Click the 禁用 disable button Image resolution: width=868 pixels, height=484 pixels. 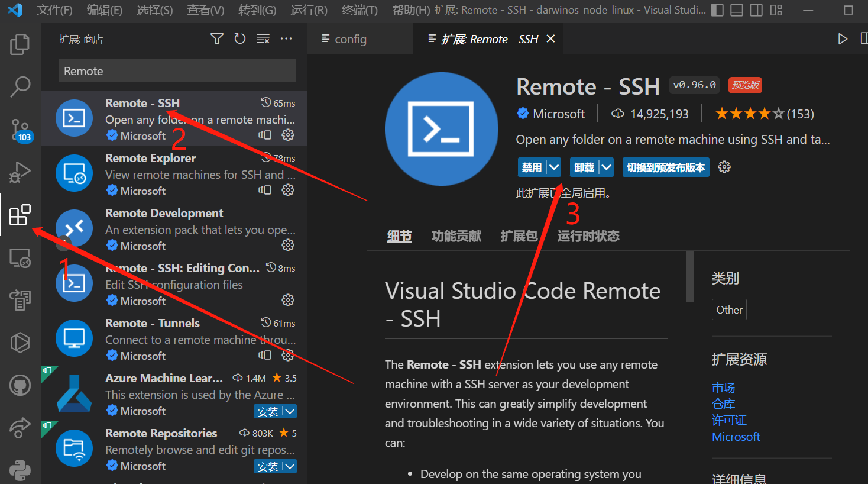[x=532, y=167]
